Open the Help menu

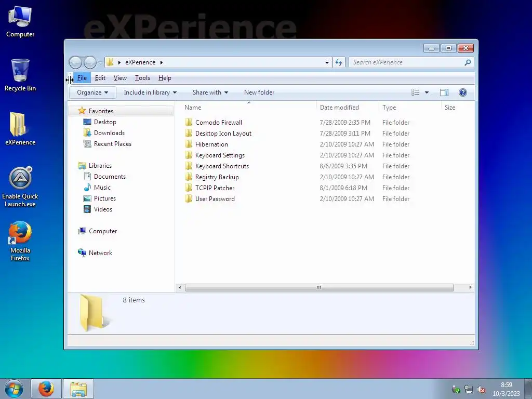coord(165,78)
